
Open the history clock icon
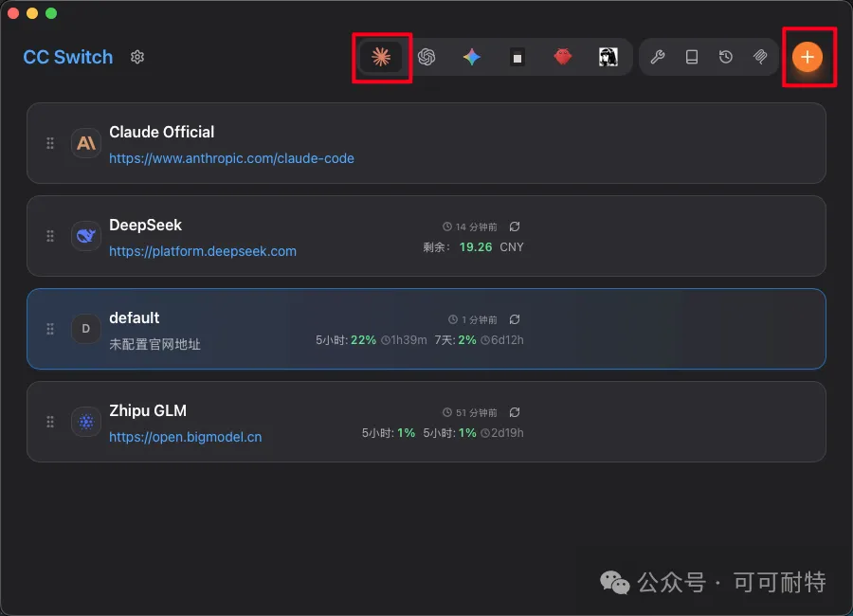click(x=726, y=57)
